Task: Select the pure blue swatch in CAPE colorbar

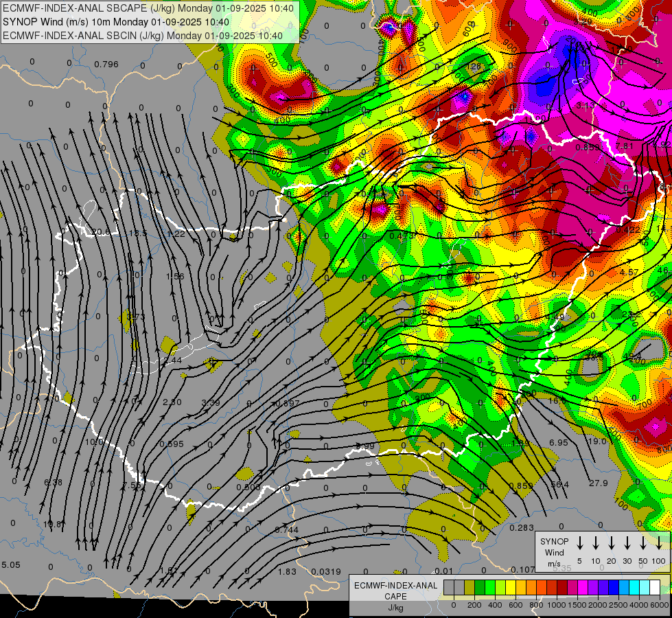Action: (x=613, y=587)
